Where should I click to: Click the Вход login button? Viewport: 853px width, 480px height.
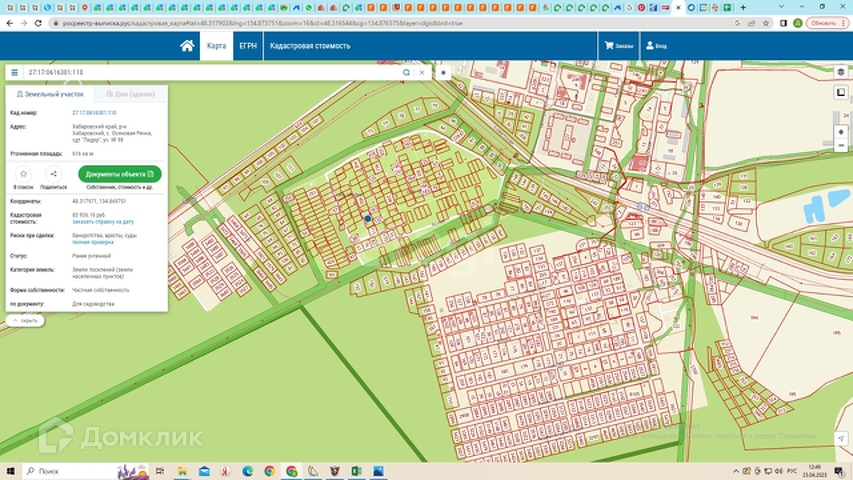click(x=657, y=46)
